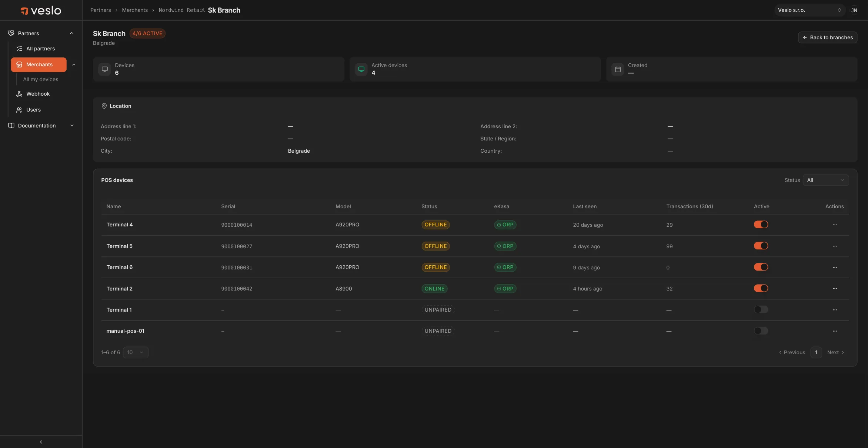Click the All partners list icon
Viewport: 868px width, 448px height.
pos(19,49)
